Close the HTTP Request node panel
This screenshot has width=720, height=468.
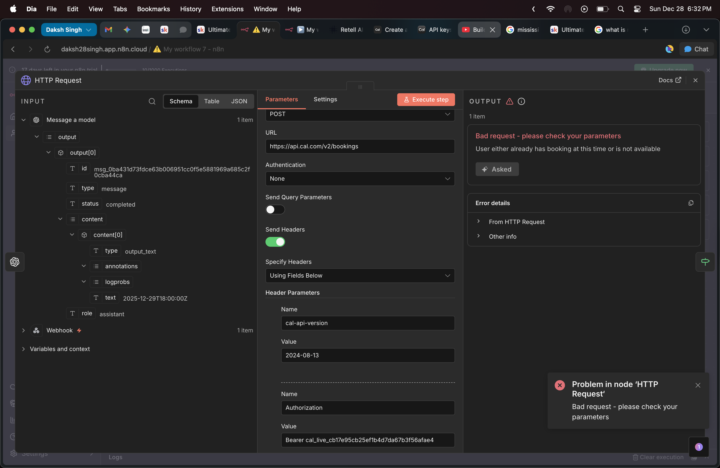[696, 80]
